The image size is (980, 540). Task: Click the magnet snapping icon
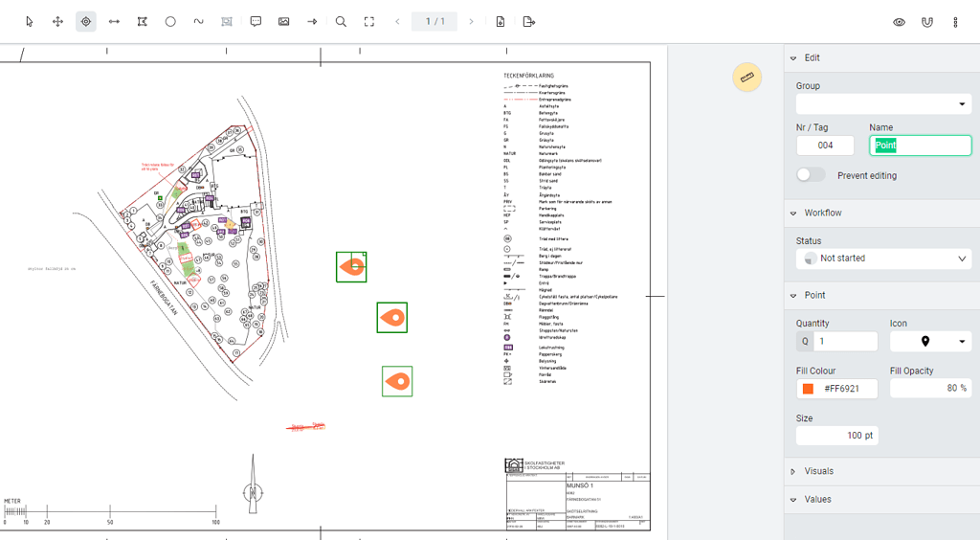926,22
